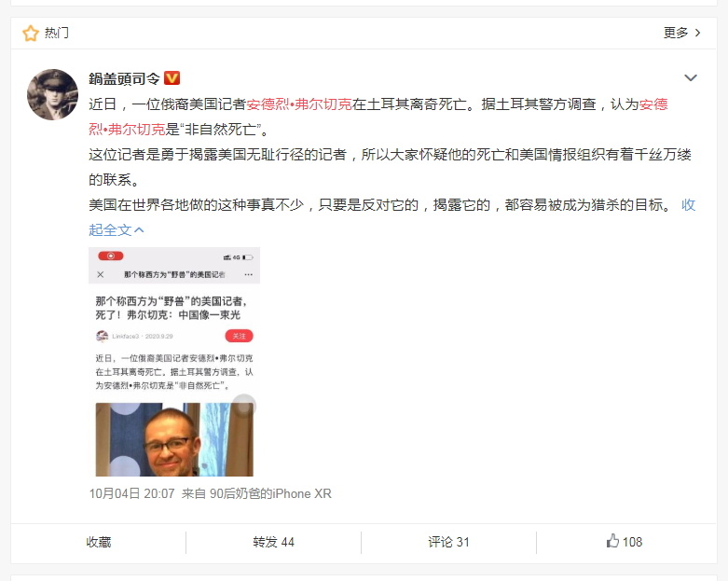This screenshot has height=581, width=728.
Task: Collapse the post via 起全文 link
Action: pyautogui.click(x=110, y=230)
